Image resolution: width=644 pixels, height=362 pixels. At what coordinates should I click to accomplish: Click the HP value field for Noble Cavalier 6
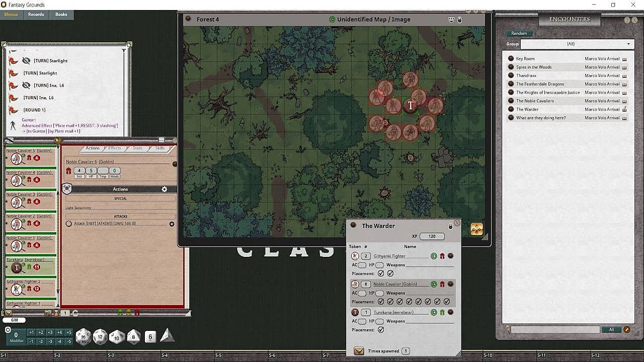[91, 171]
